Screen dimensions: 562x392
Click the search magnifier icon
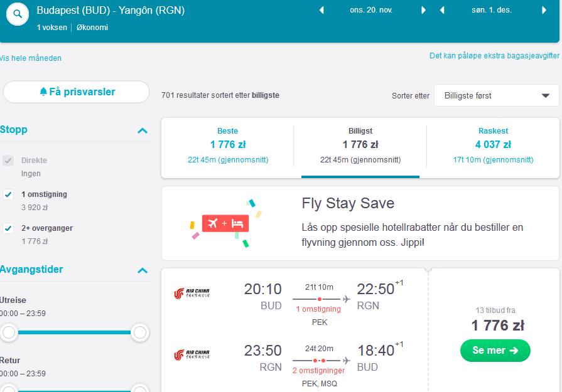17,14
